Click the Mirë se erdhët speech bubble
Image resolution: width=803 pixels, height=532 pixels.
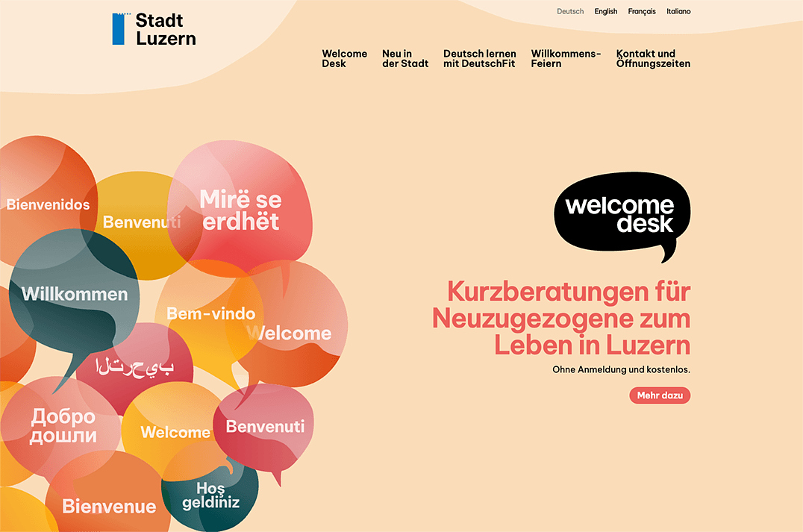[x=240, y=210]
